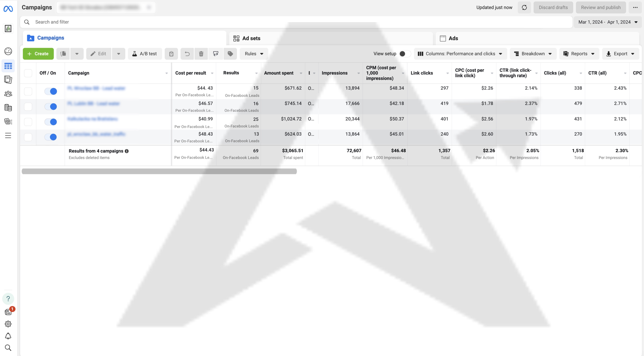The width and height of the screenshot is (644, 356).
Task: Open the Campaigns table icon in sidebar
Action: (8, 66)
